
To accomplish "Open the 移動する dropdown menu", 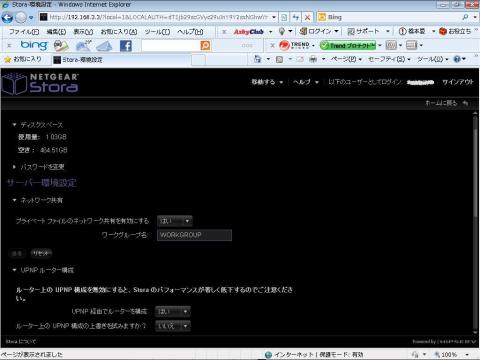I will click(x=267, y=82).
